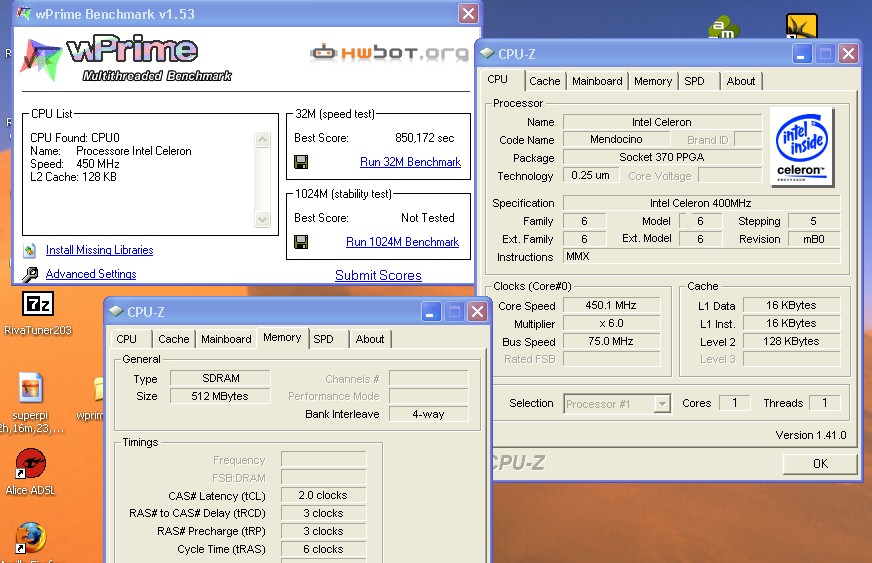Close the wPrime Benchmark window
The image size is (872, 563).
tap(468, 13)
